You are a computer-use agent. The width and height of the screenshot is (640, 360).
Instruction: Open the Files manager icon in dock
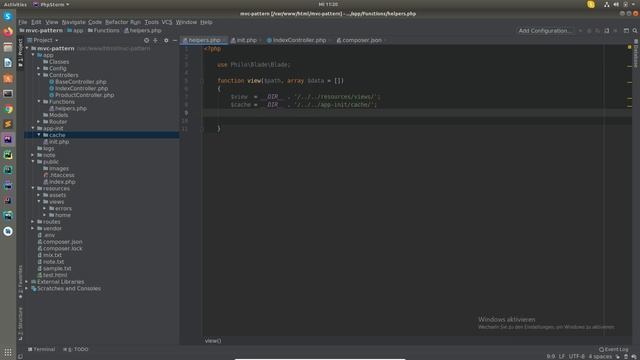[x=8, y=47]
